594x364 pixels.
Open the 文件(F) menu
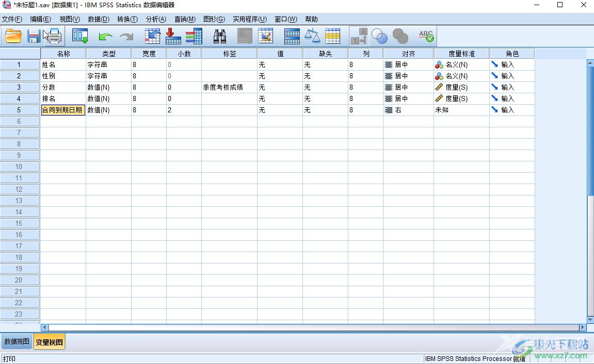point(12,19)
